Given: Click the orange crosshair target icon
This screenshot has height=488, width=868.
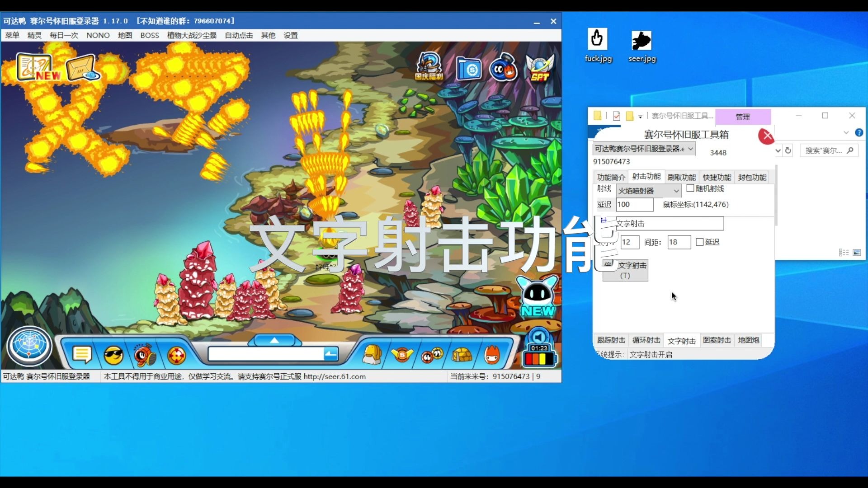Looking at the screenshot, I should pos(176,356).
